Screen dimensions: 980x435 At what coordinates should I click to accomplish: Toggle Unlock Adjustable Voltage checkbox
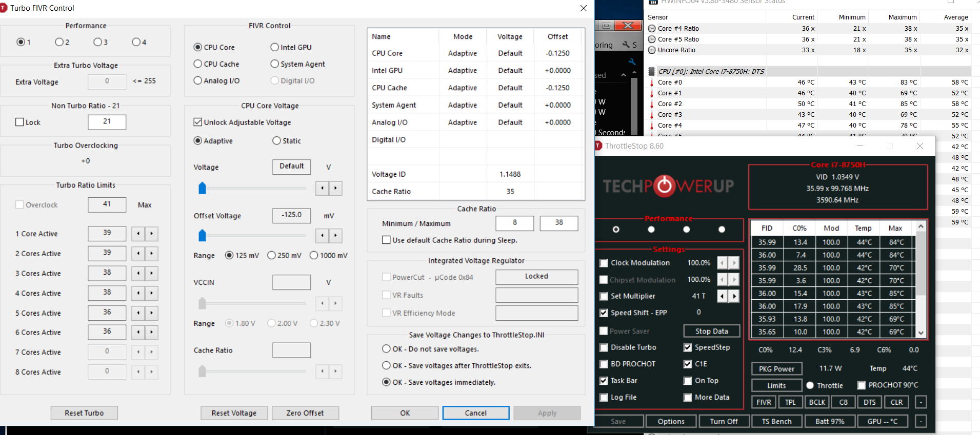[198, 122]
